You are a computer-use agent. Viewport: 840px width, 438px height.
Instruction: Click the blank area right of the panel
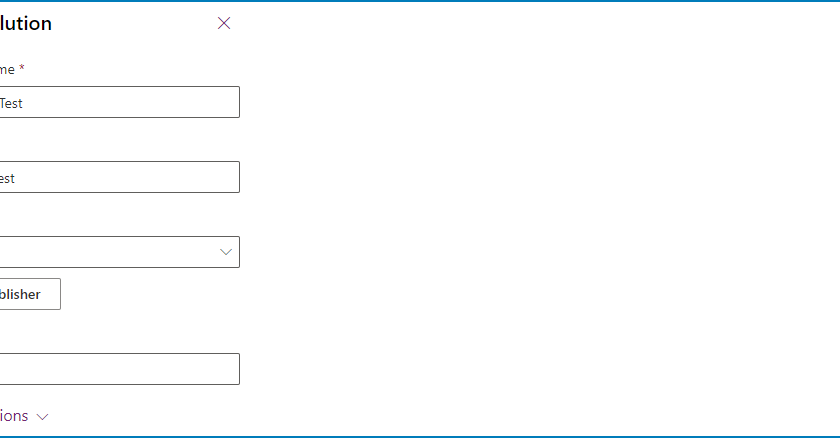pos(540,220)
